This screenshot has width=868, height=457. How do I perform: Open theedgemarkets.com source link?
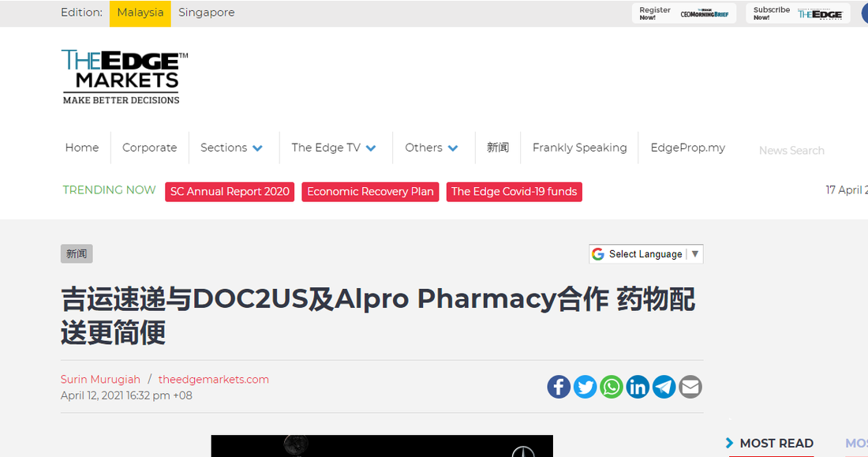coord(214,380)
